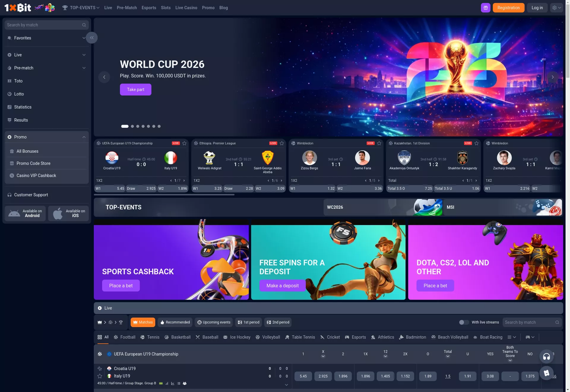Expand the Live section in sidebar
This screenshot has width=570, height=392.
click(x=47, y=55)
